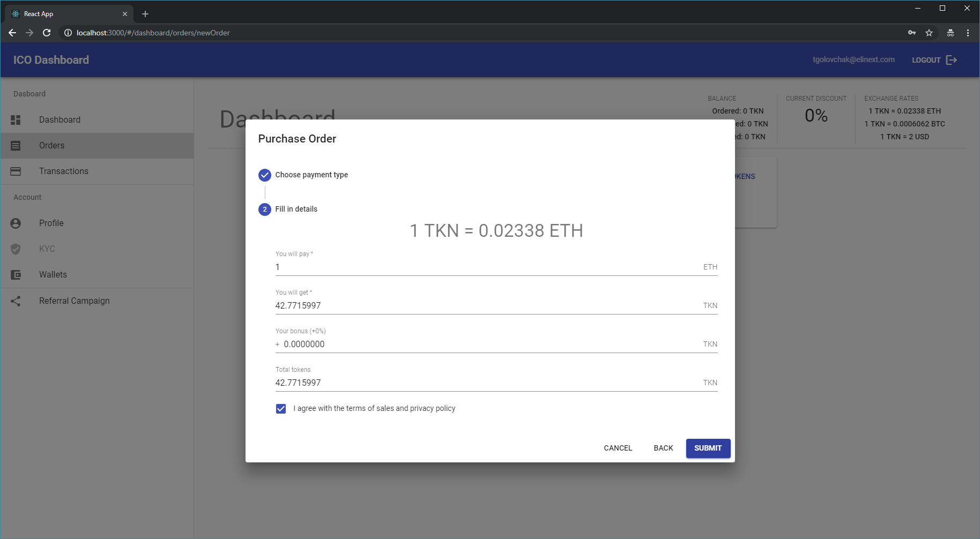Viewport: 980px width, 539px height.
Task: Bookmark page with the star icon
Action: pyautogui.click(x=929, y=33)
